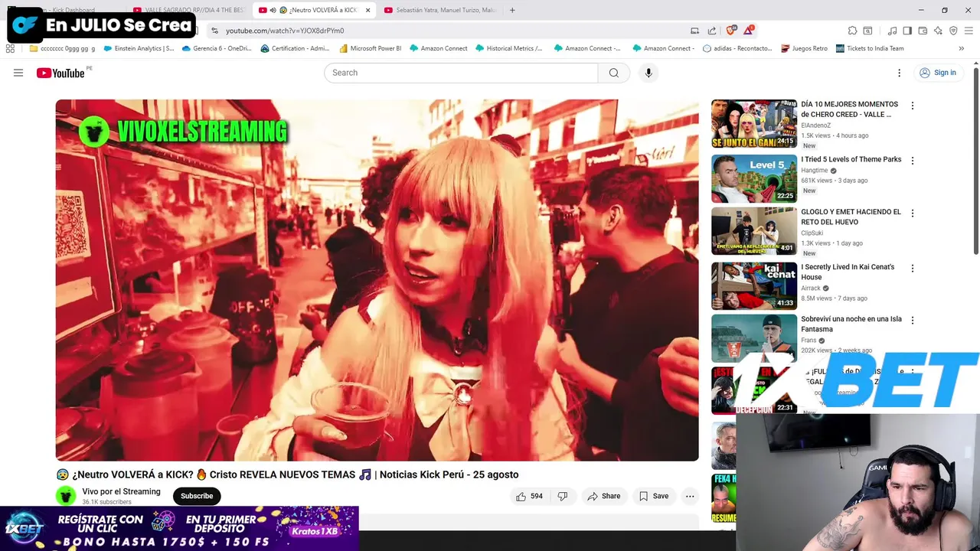Screen dimensions: 980x551
Task: Open the adidas - Recontacto bookmark
Action: [x=738, y=48]
